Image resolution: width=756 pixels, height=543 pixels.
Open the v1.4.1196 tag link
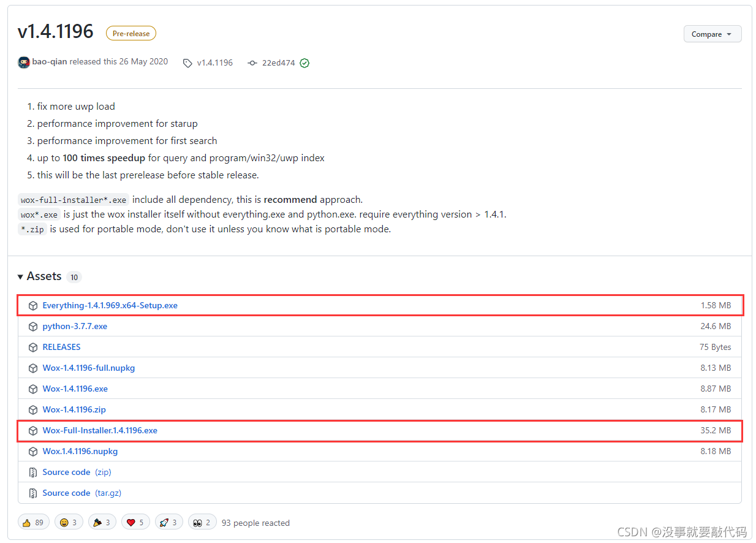214,63
